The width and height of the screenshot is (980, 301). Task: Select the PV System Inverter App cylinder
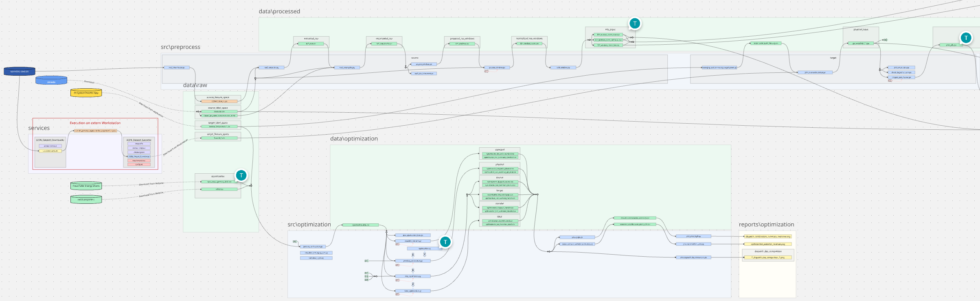pos(86,93)
